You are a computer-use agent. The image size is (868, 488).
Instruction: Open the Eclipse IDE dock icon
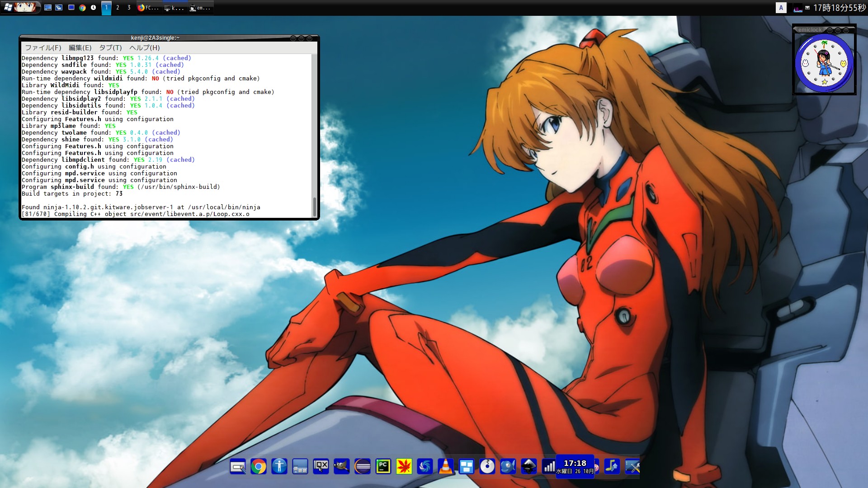[x=363, y=467]
